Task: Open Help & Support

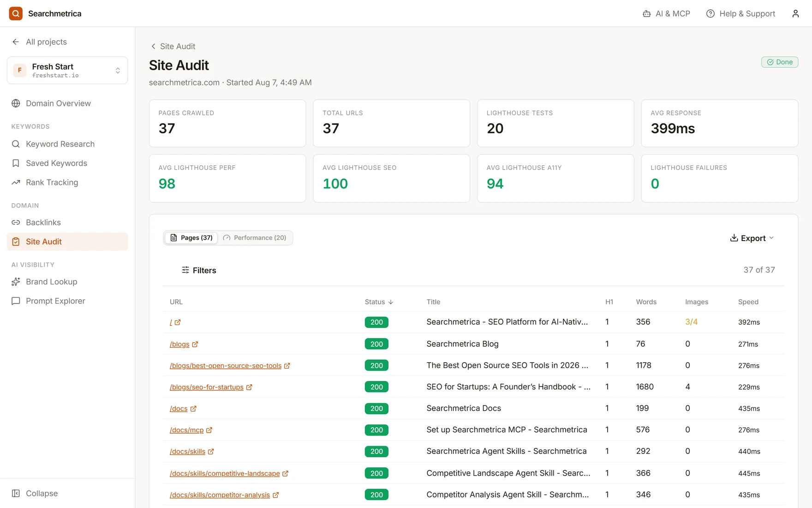Action: point(741,14)
